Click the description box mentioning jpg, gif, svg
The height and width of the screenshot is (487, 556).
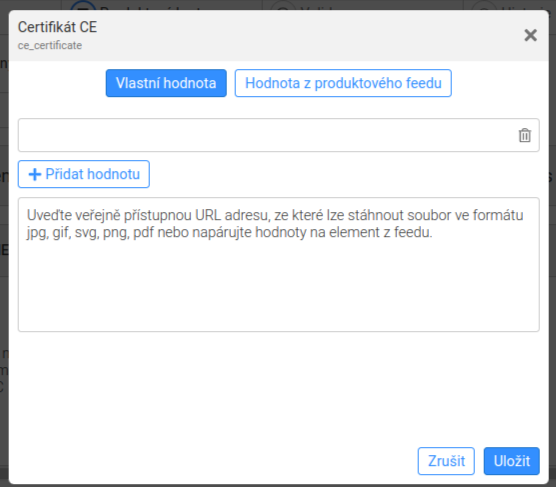coord(279,265)
